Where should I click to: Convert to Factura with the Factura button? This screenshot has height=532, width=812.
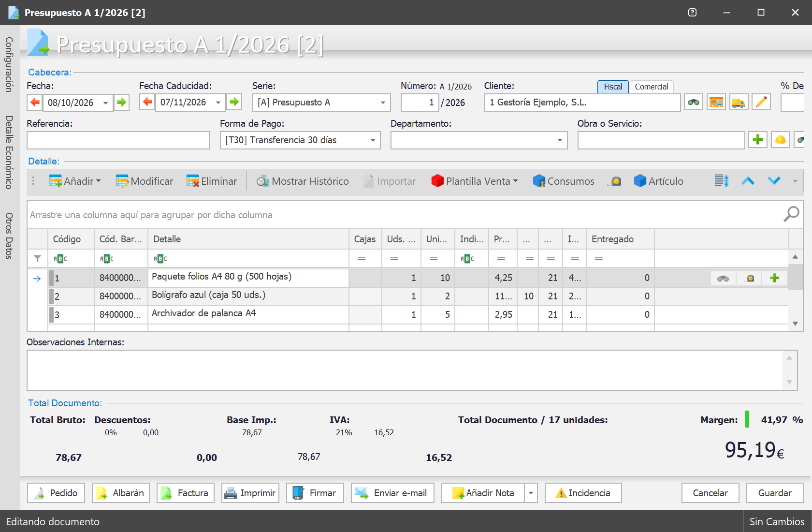(186, 493)
